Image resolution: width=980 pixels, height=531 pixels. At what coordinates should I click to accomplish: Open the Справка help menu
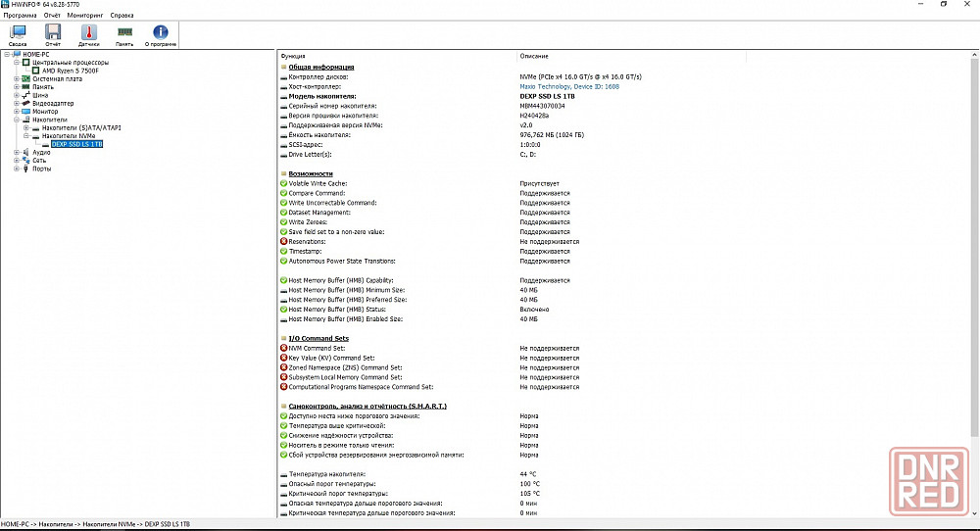[122, 15]
